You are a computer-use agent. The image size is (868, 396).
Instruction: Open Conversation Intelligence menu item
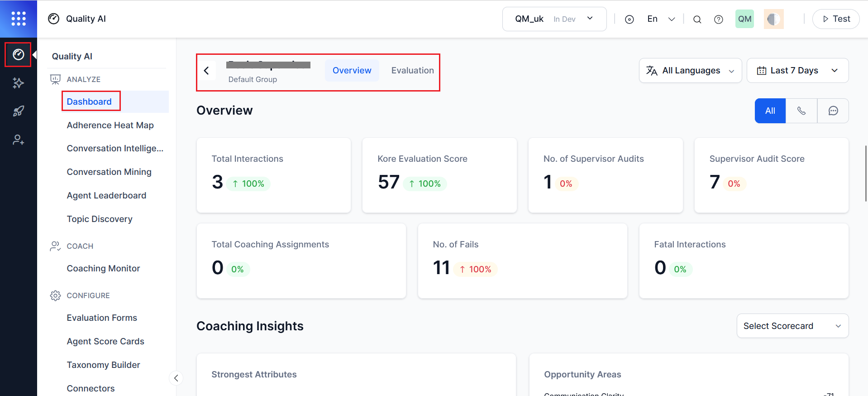(x=115, y=148)
